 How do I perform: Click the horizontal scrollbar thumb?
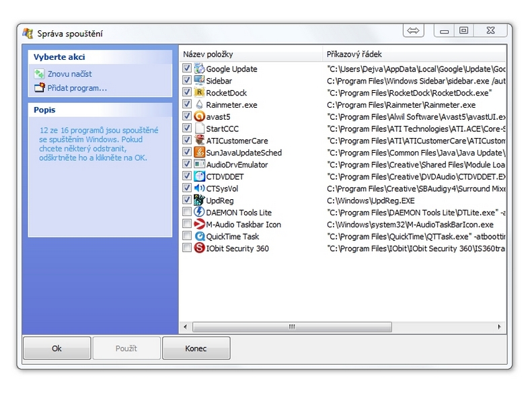[x=292, y=327]
